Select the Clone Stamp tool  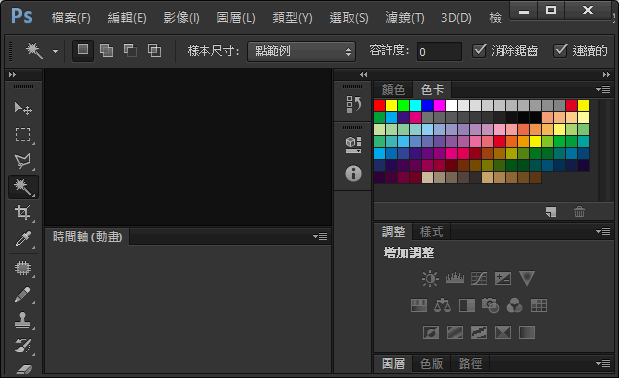[23, 320]
